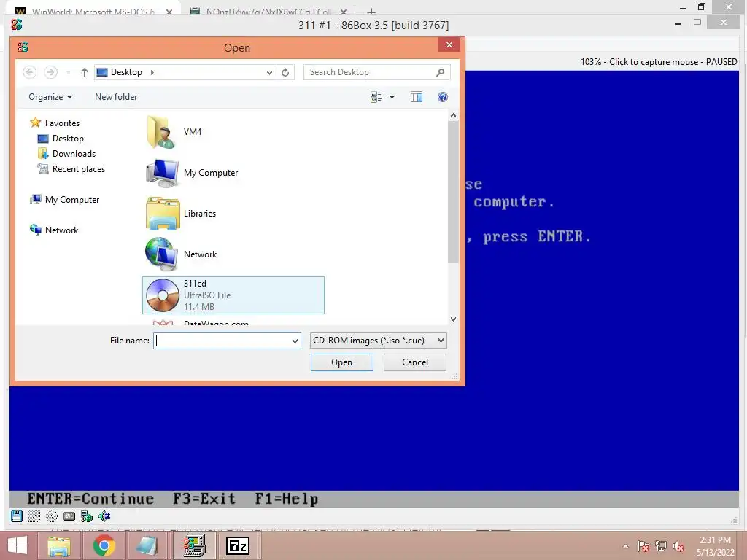Go up one folder level
The height and width of the screenshot is (560, 747).
pos(85,72)
